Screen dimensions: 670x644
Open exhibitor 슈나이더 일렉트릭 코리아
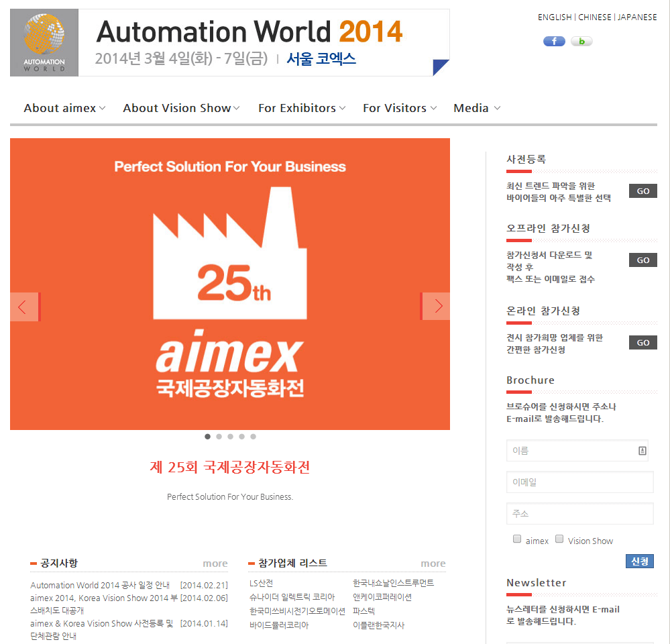pos(292,597)
